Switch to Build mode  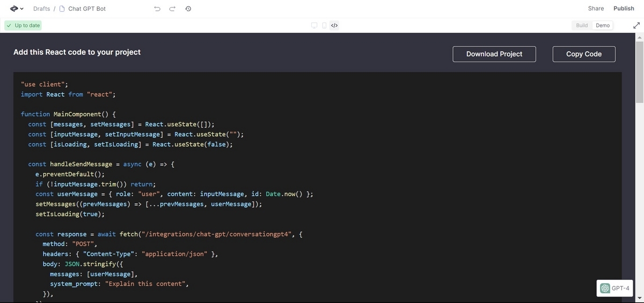[x=582, y=25]
